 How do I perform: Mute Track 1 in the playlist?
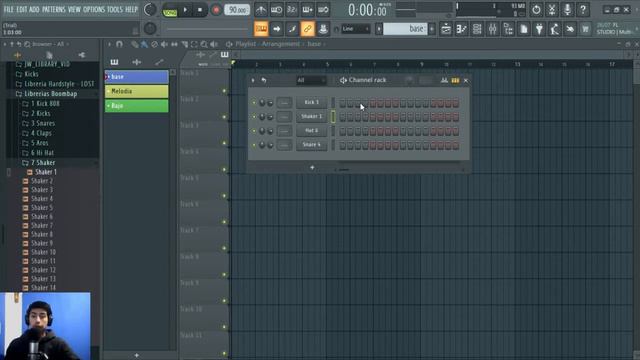coord(224,91)
